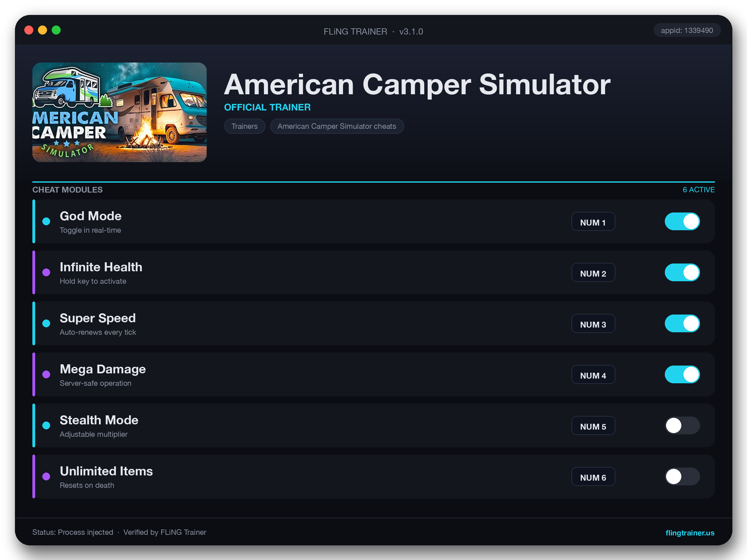Disable the God Mode toggle

682,222
